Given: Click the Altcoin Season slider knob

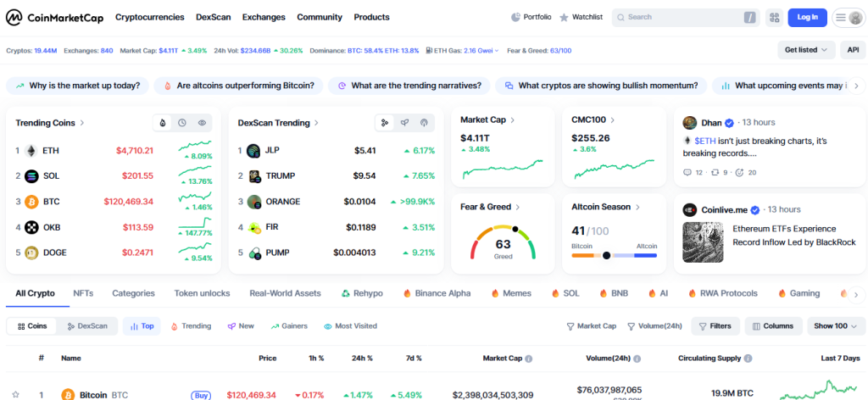Looking at the screenshot, I should (606, 256).
